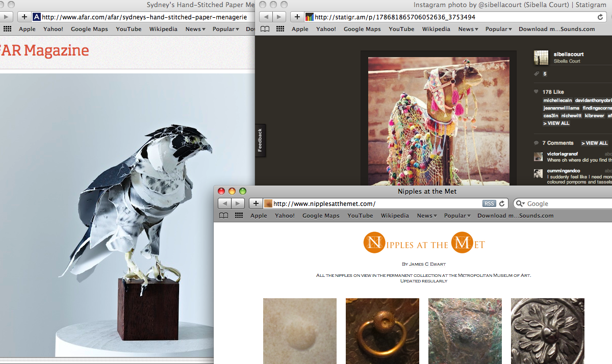The width and height of the screenshot is (612, 364).
Task: Open liker jeanannwilliams's profile
Action: pyautogui.click(x=561, y=108)
